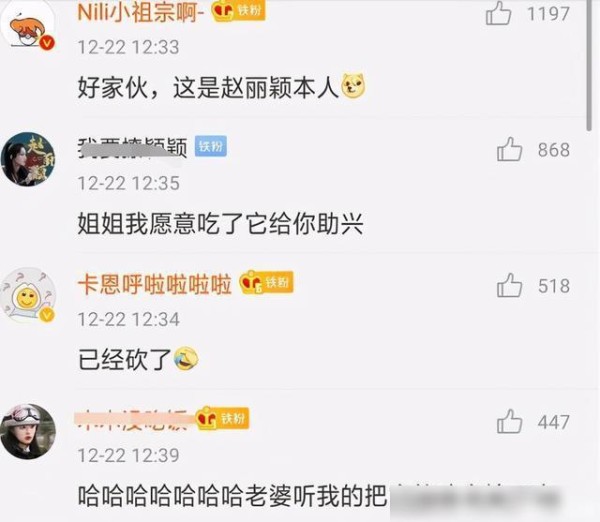Click the 铁粉 crown badge on the 12:39 comment
600x522 pixels.
tap(223, 418)
